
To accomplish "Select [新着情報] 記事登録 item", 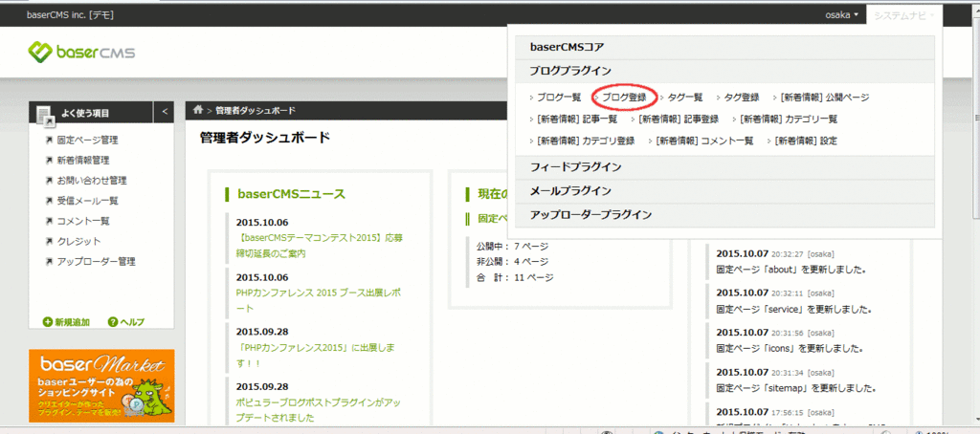I will click(679, 119).
